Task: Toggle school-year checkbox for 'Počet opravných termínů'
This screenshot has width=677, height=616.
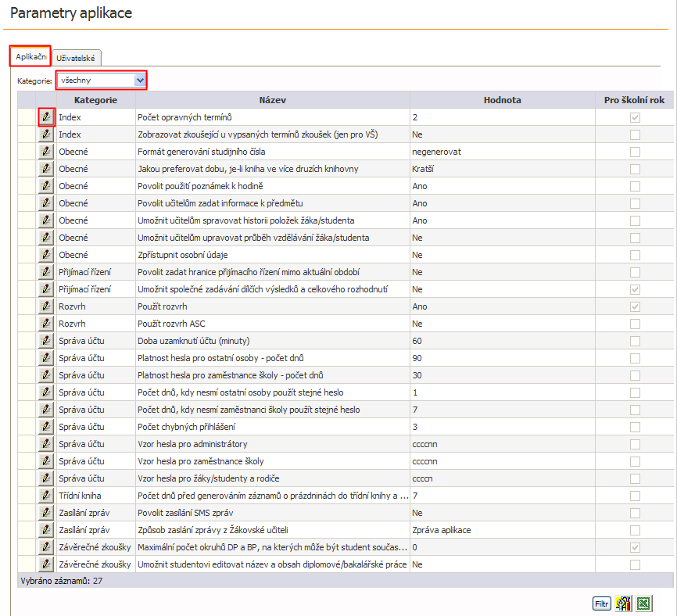Action: pyautogui.click(x=635, y=117)
